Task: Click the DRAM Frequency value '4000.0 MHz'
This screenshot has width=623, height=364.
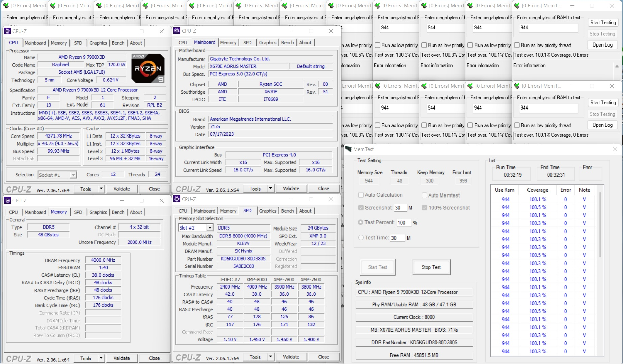Action: [x=103, y=260]
